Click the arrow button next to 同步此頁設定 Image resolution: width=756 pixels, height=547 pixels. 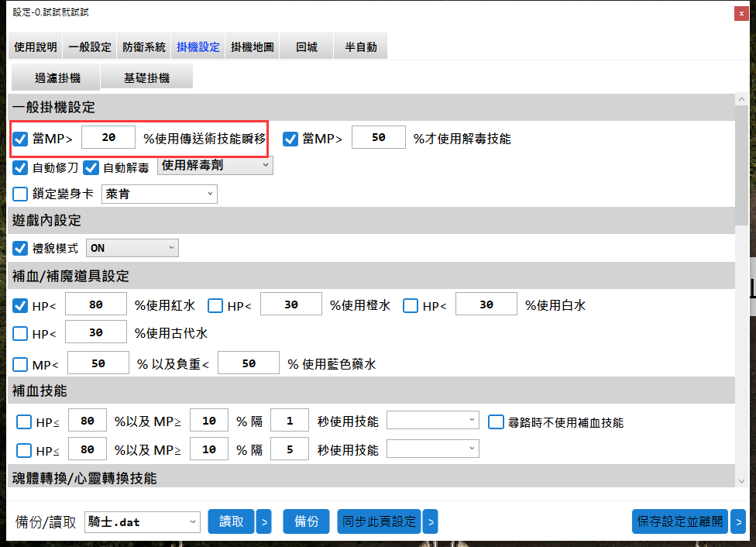tap(430, 522)
